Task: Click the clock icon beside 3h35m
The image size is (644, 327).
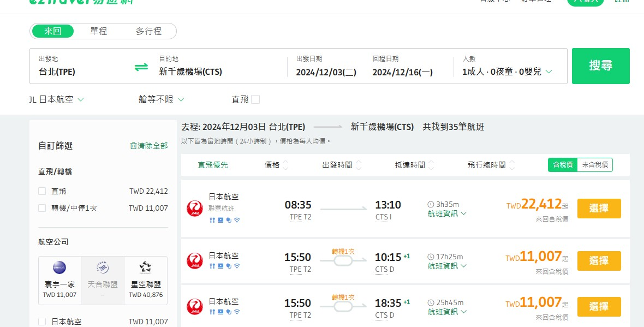Action: tap(431, 205)
